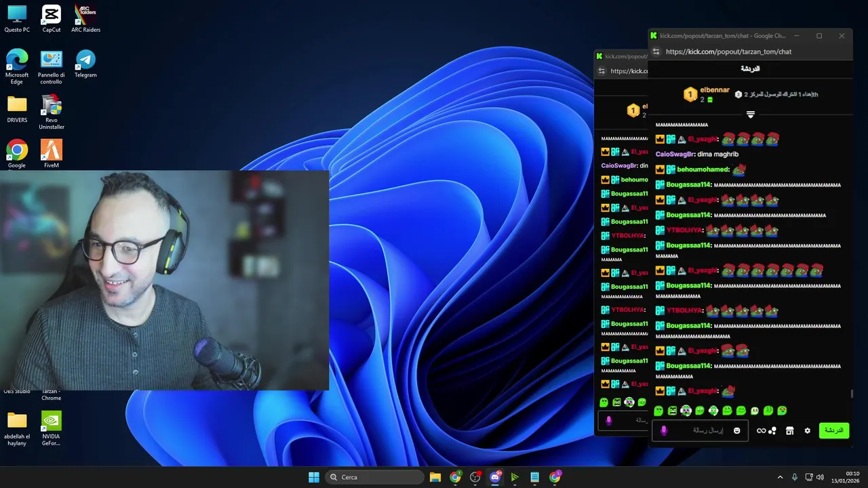Click the first Bougassaa114 username in front chat
Screen dimensions: 868x488
(688, 185)
